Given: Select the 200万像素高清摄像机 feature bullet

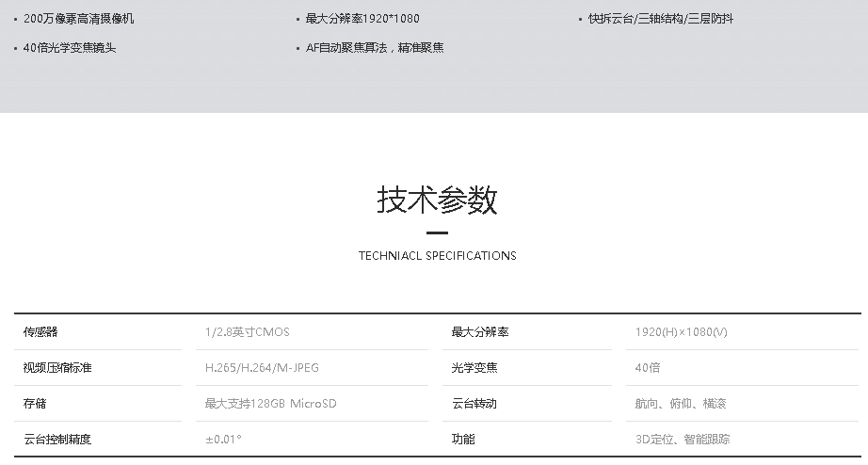Looking at the screenshot, I should [79, 19].
